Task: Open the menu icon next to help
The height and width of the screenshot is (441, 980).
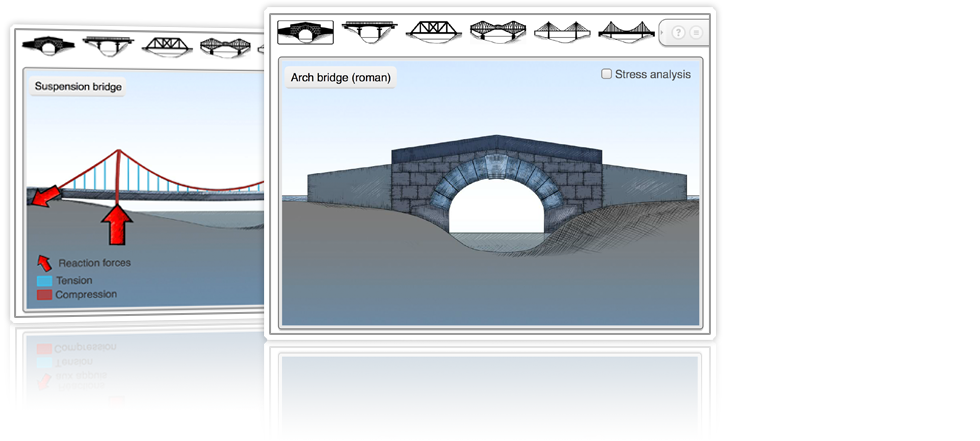Action: click(696, 32)
